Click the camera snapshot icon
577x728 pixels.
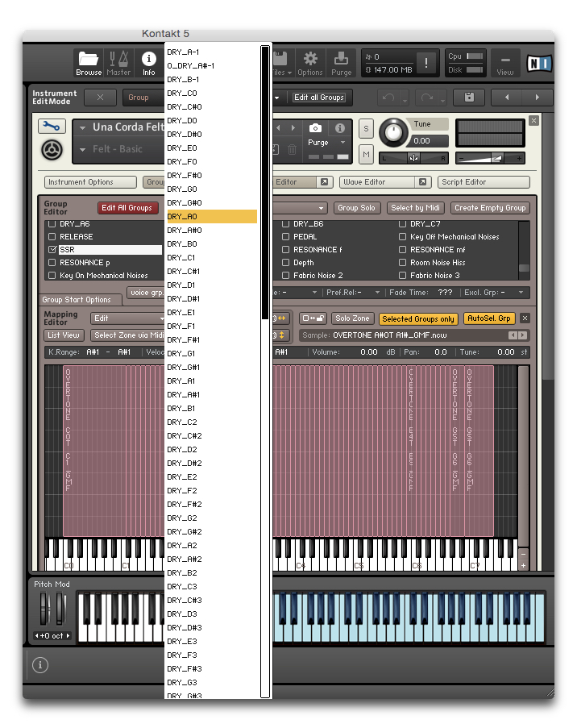[315, 127]
